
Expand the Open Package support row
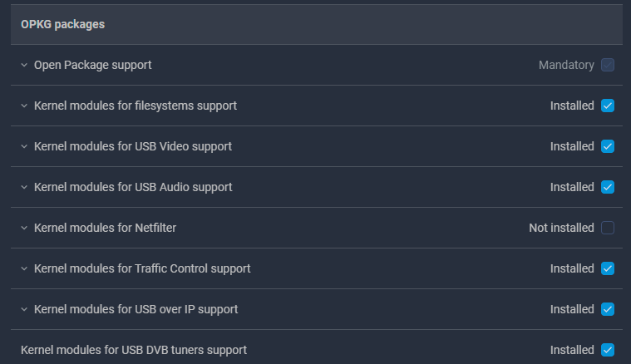tap(24, 65)
